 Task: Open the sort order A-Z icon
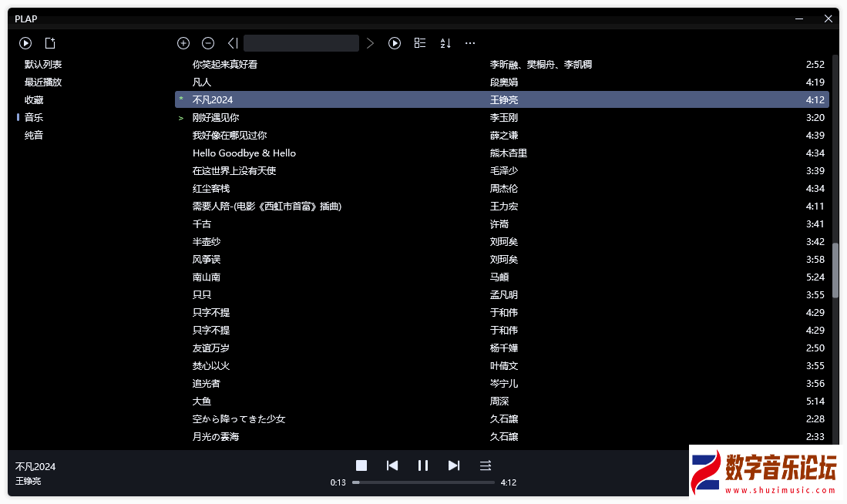pyautogui.click(x=445, y=43)
